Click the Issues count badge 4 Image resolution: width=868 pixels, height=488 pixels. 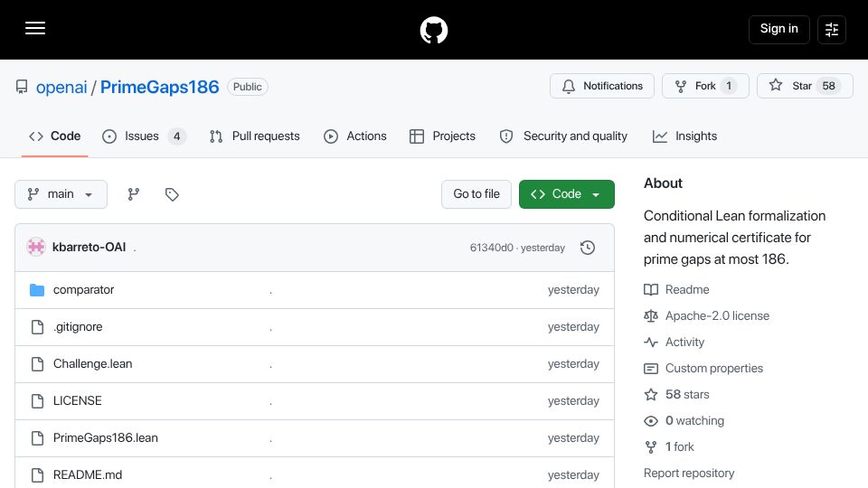click(x=176, y=136)
